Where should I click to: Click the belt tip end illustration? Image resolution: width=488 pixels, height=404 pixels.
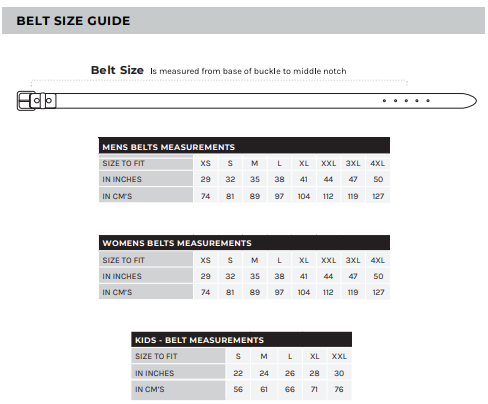[467, 101]
